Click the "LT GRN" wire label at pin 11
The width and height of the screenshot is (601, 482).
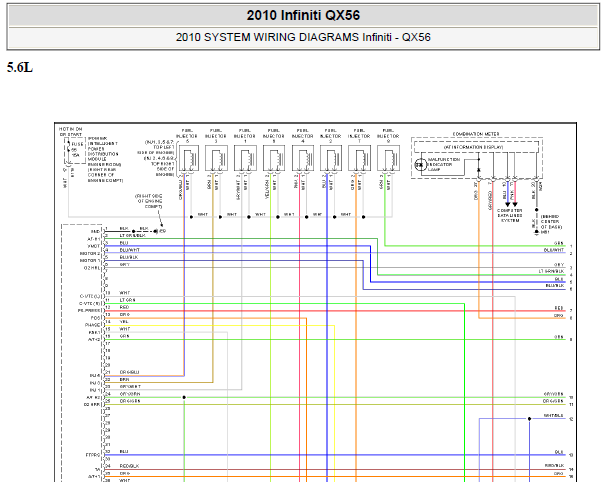[x=127, y=300]
